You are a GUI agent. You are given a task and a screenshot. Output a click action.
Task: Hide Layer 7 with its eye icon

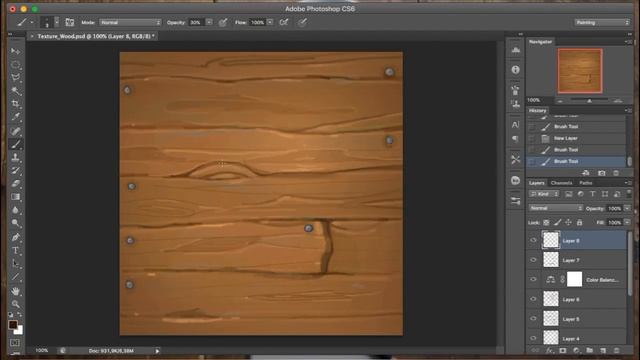533,260
